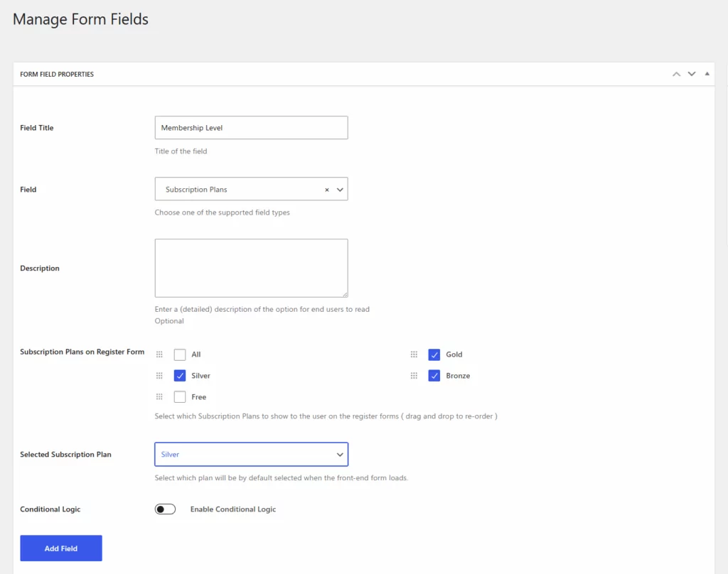Grab the drag handle beside Free
The width and height of the screenshot is (728, 574).
[159, 397]
